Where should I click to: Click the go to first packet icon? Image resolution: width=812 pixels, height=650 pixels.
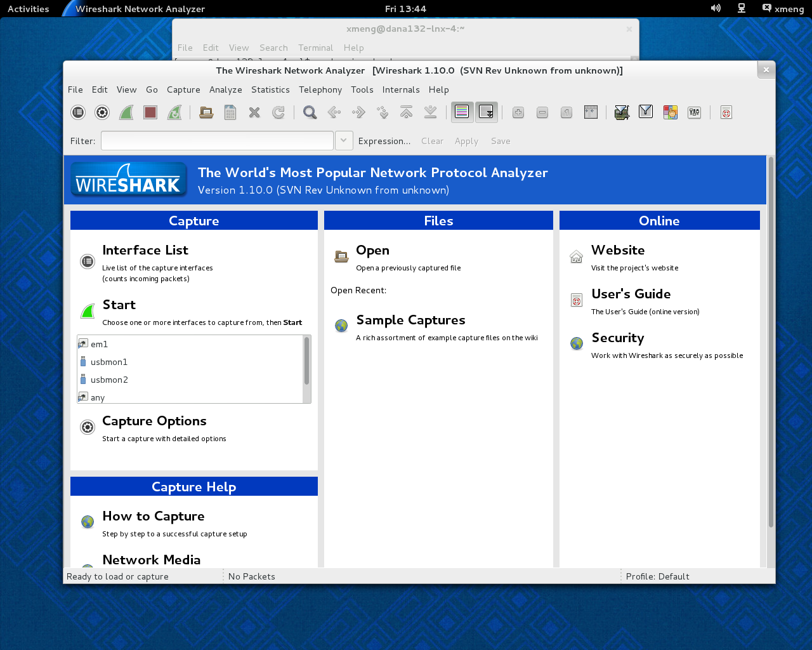click(x=407, y=112)
